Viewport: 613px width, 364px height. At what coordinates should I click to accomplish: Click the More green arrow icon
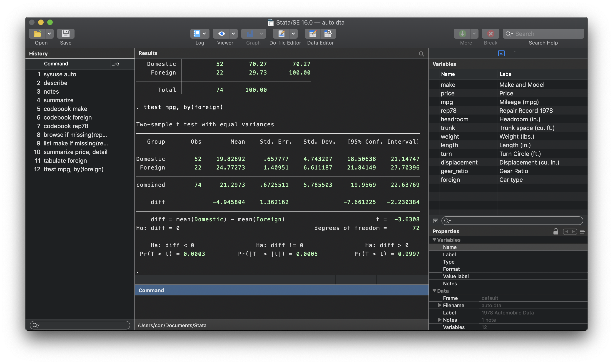[462, 34]
